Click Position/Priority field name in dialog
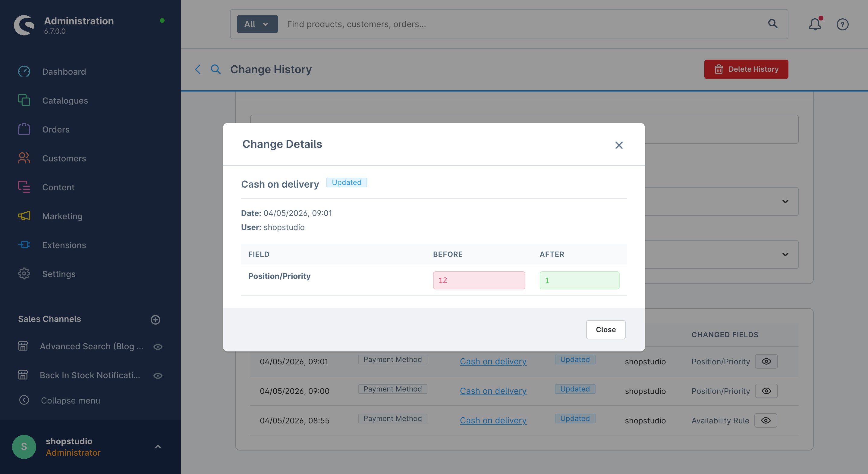The width and height of the screenshot is (868, 474). click(x=279, y=276)
